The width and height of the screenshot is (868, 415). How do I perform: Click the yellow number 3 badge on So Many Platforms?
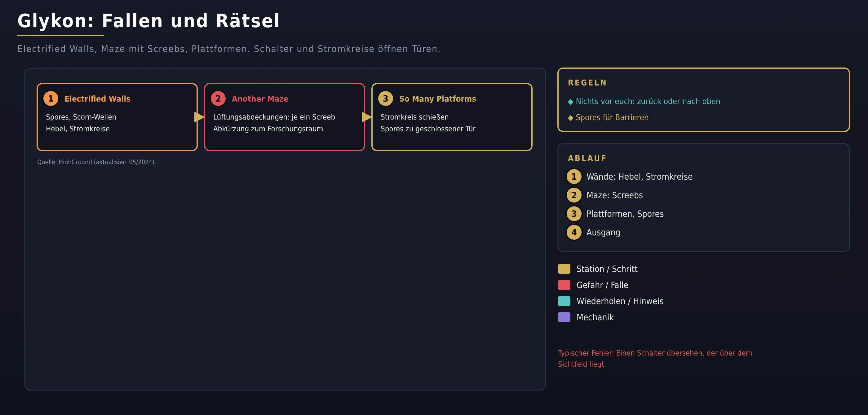pyautogui.click(x=385, y=98)
